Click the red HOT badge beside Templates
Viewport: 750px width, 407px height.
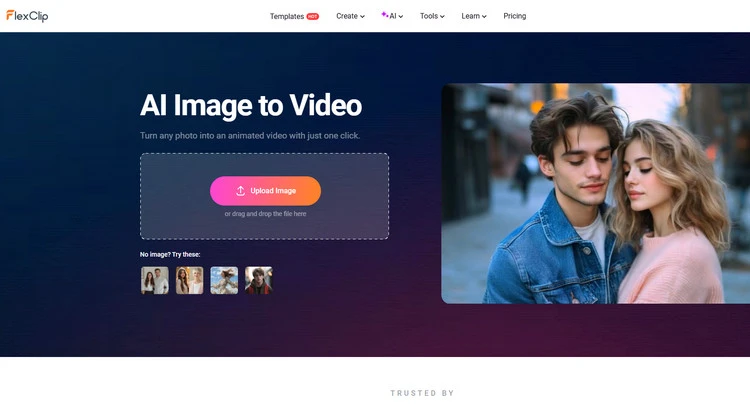pos(313,16)
